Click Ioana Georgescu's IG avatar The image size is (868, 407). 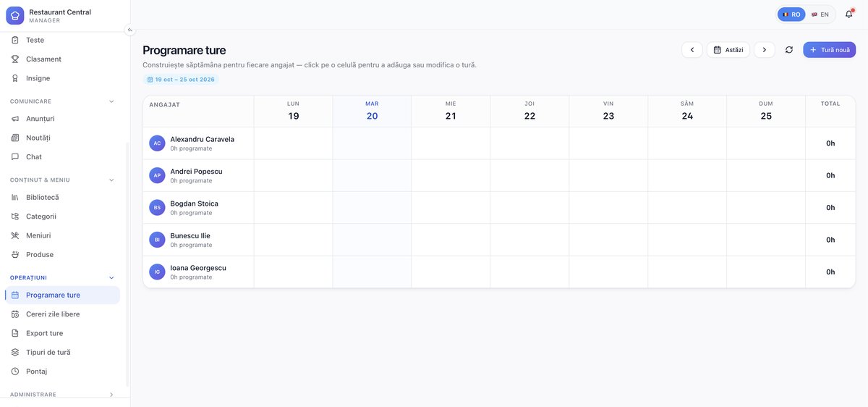coord(157,272)
